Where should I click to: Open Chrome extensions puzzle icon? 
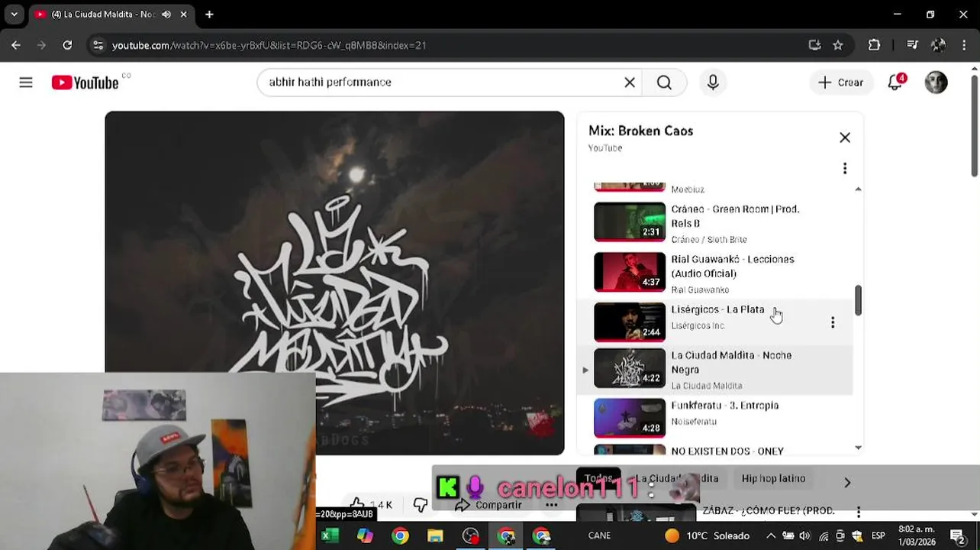point(874,45)
